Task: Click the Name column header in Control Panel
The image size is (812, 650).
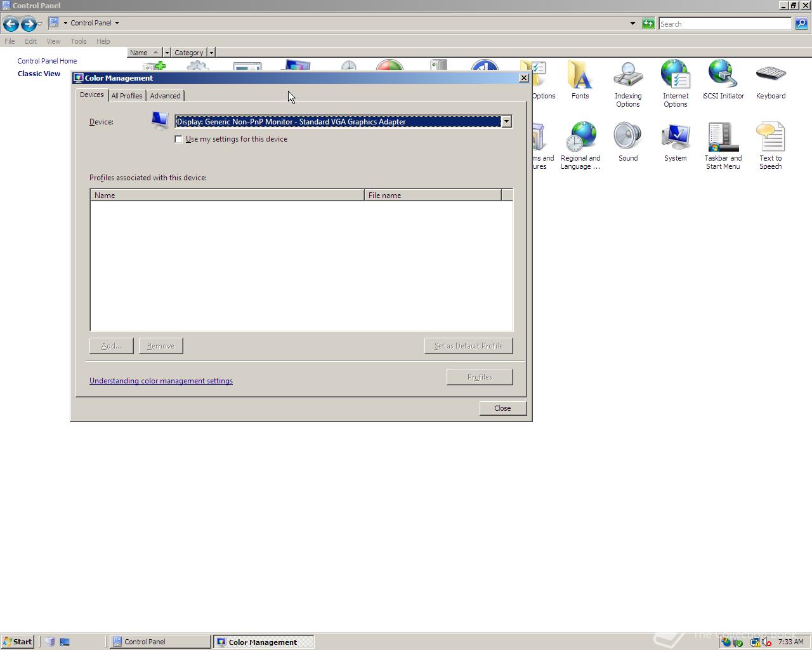Action: (x=145, y=53)
